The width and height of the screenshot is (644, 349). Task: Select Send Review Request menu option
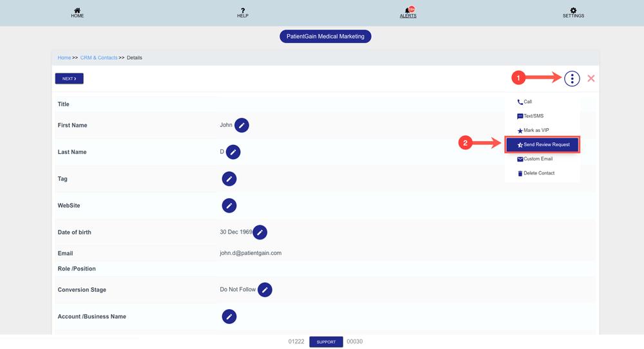click(x=542, y=144)
